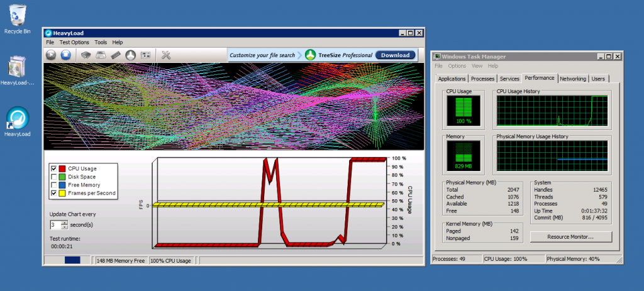Click the TreeSize green logo in banner
This screenshot has height=291, width=644.
[310, 55]
